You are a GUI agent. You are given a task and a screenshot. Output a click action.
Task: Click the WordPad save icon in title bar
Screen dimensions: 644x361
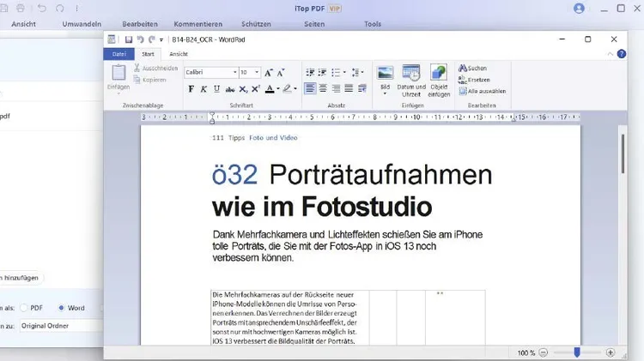pos(129,39)
